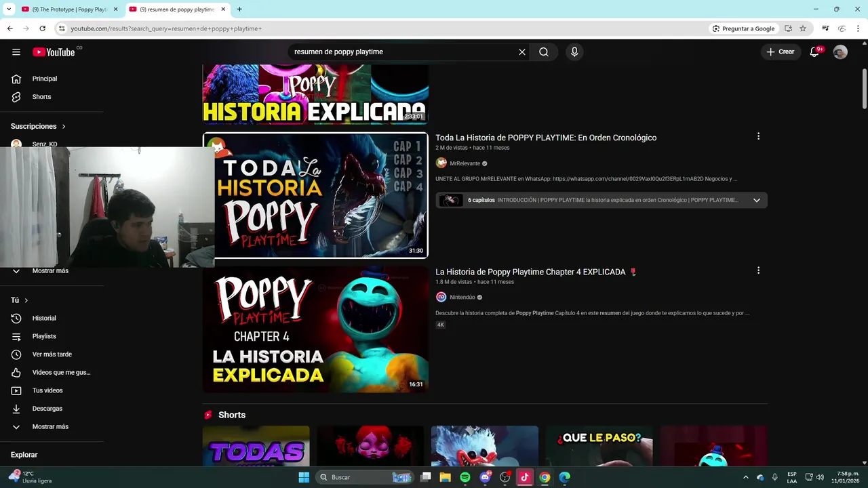Open Ver más tarde in sidebar

(52, 354)
